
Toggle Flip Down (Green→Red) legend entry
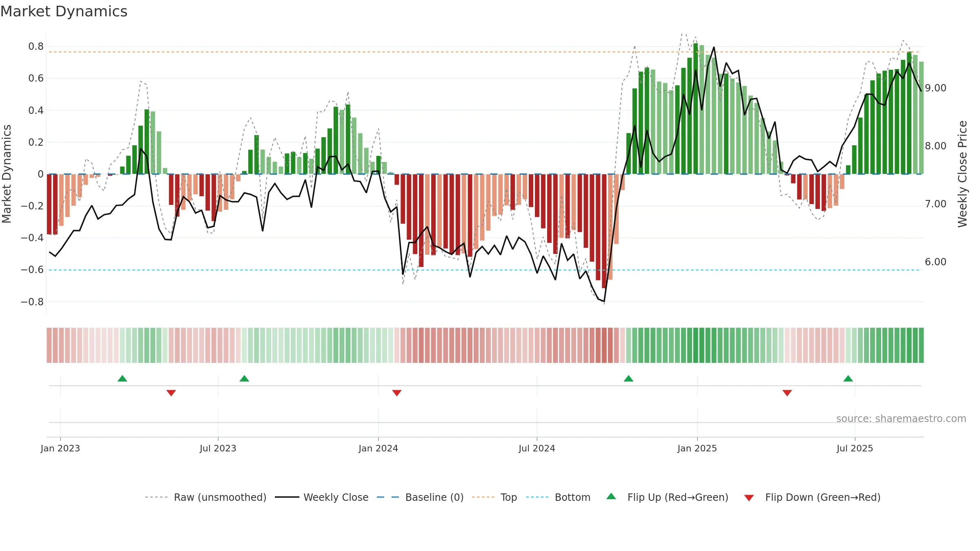[x=812, y=497]
